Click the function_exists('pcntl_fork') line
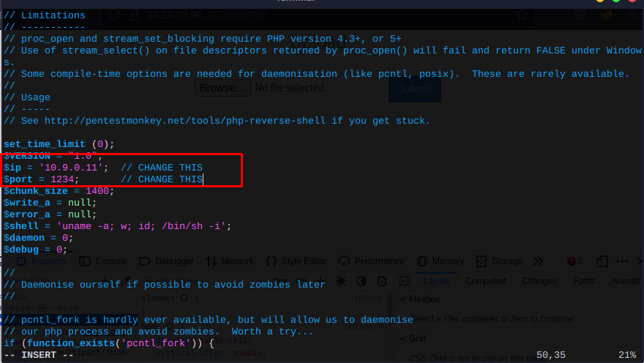 (x=109, y=343)
